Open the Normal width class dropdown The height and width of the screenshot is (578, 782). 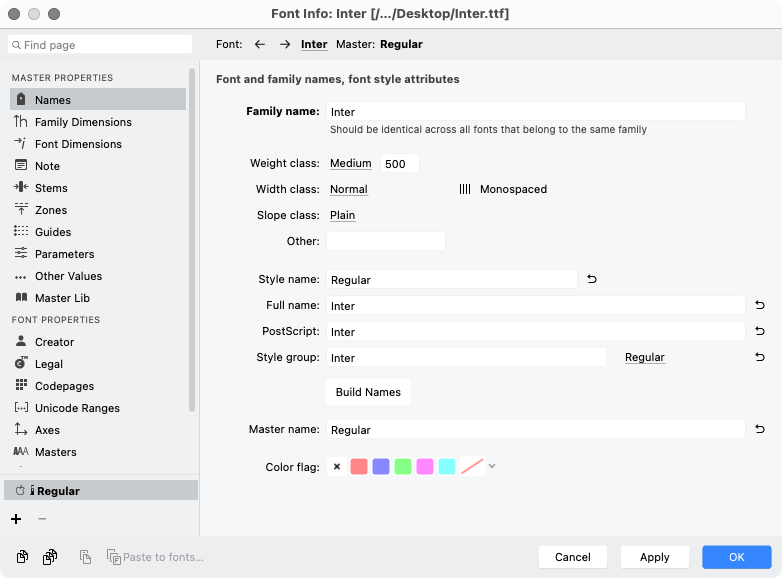point(349,189)
